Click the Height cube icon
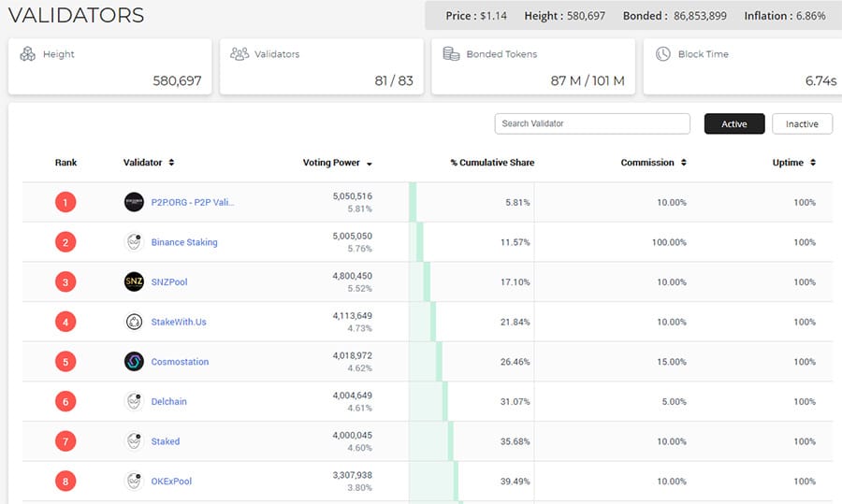 [x=28, y=54]
